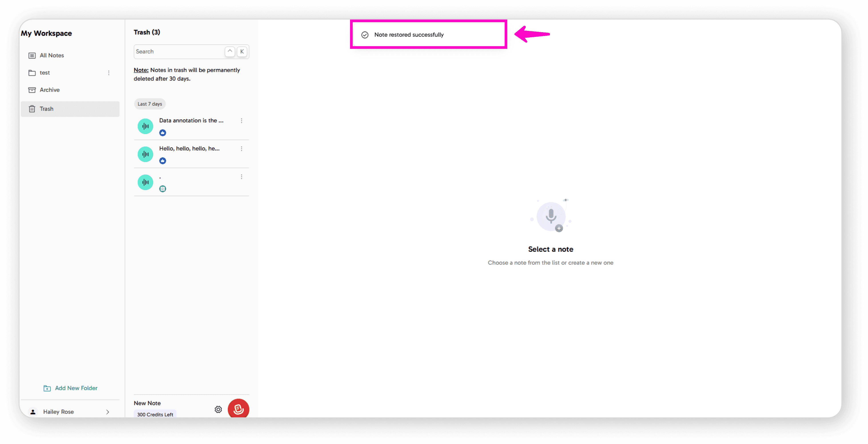Click the green badge icon under the dot note
868x444 pixels.
tap(163, 189)
